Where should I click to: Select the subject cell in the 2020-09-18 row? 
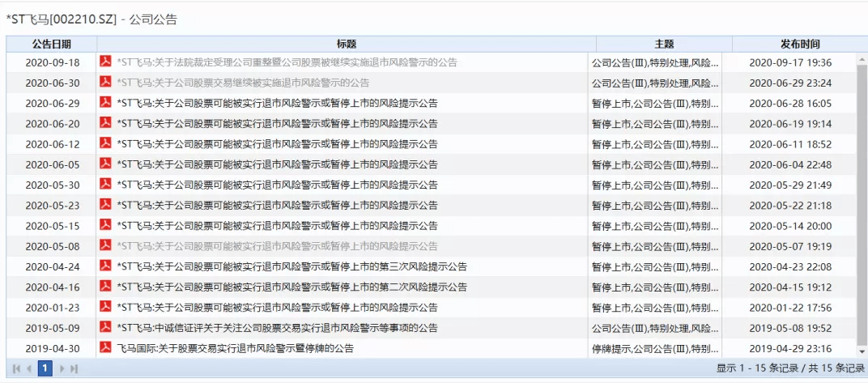655,62
